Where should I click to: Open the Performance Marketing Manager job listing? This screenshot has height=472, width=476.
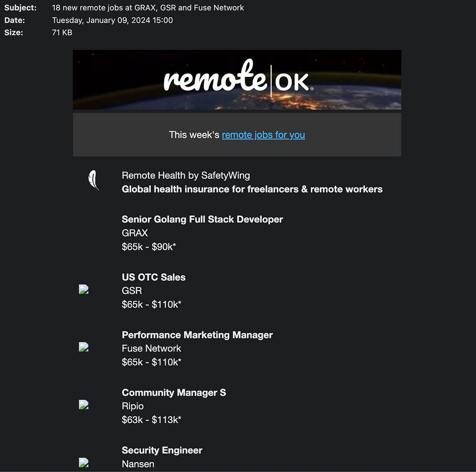pyautogui.click(x=197, y=335)
